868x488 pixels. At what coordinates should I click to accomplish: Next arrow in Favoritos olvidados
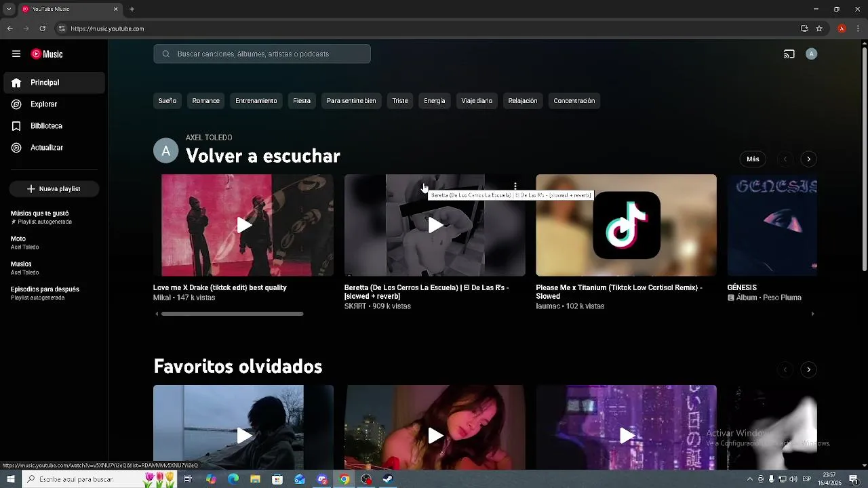click(808, 369)
